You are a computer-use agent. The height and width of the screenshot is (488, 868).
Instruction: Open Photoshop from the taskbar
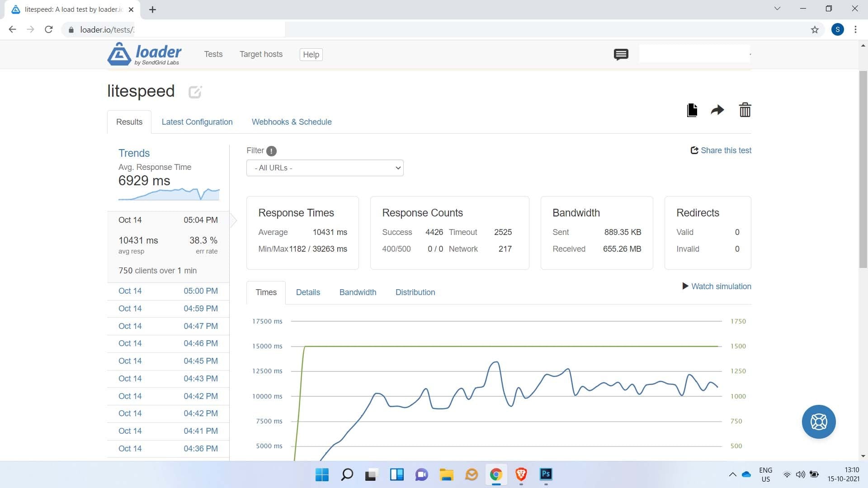click(x=546, y=474)
